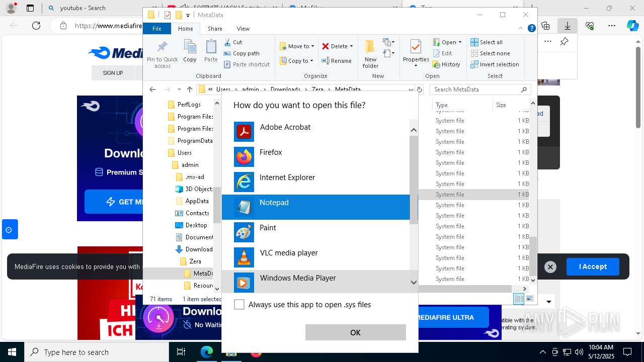Click the Copy ribbon icon
The width and height of the screenshot is (644, 362).
190,51
